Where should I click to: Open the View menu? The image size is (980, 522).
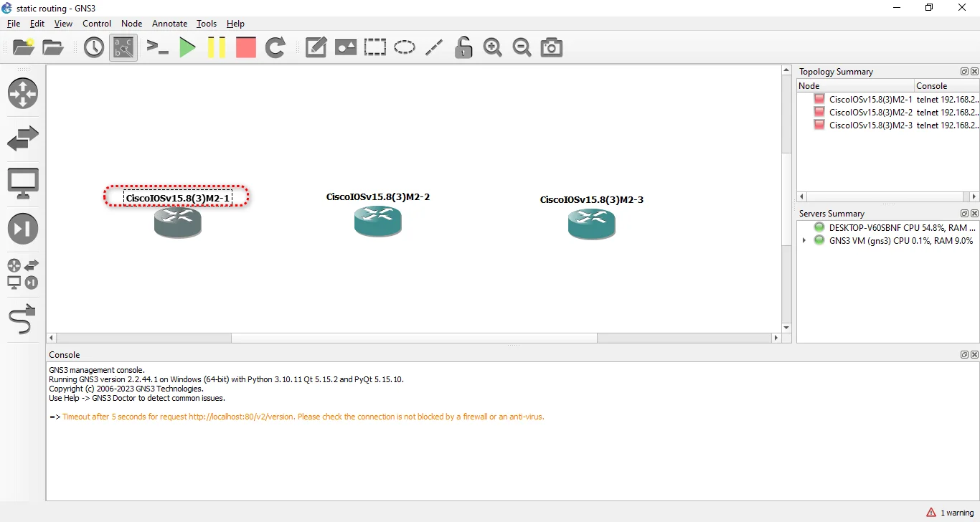[63, 24]
